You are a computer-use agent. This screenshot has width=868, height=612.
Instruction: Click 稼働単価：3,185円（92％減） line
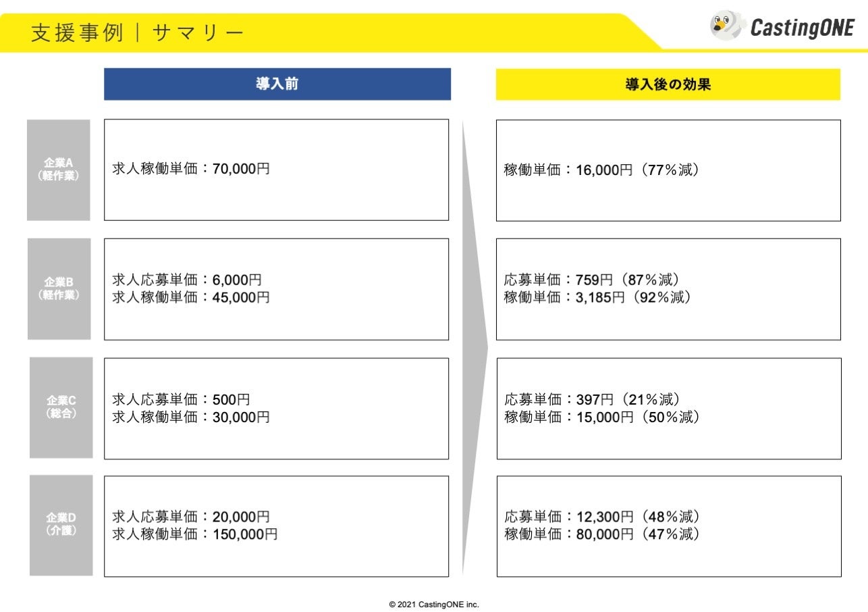598,297
